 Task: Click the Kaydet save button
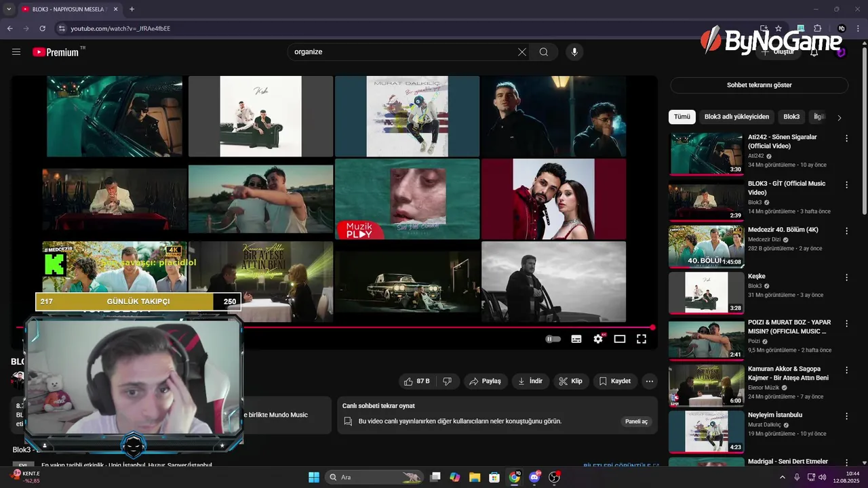615,382
